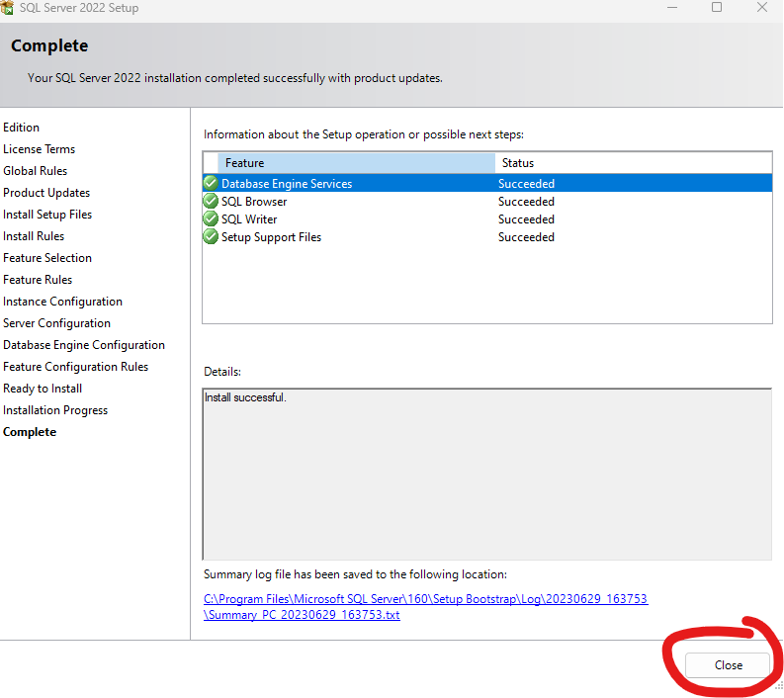784x698 pixels.
Task: Open the summary log file link
Action: 425,606
